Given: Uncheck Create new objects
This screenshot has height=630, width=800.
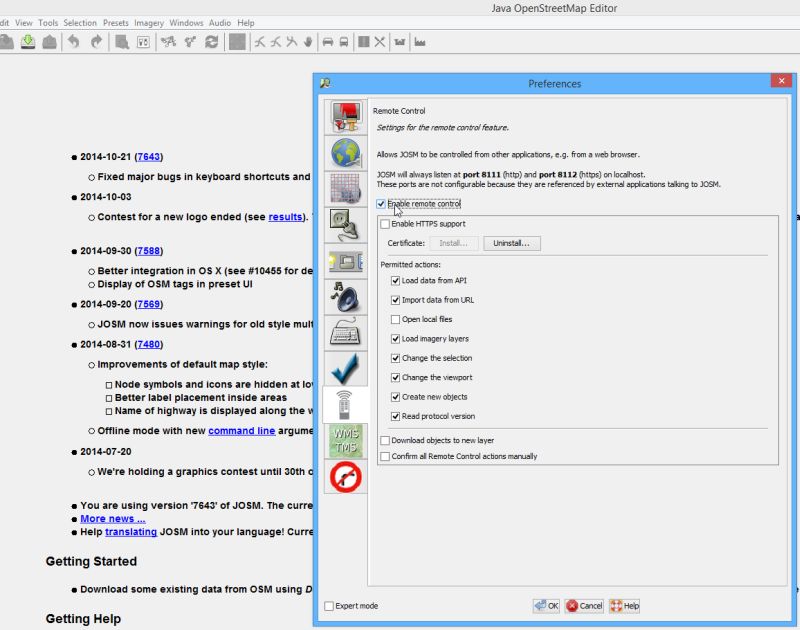Looking at the screenshot, I should [x=395, y=397].
